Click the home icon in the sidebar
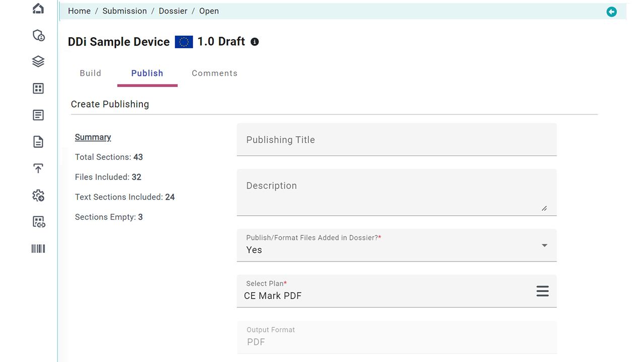Image resolution: width=644 pixels, height=362 pixels. pyautogui.click(x=38, y=9)
